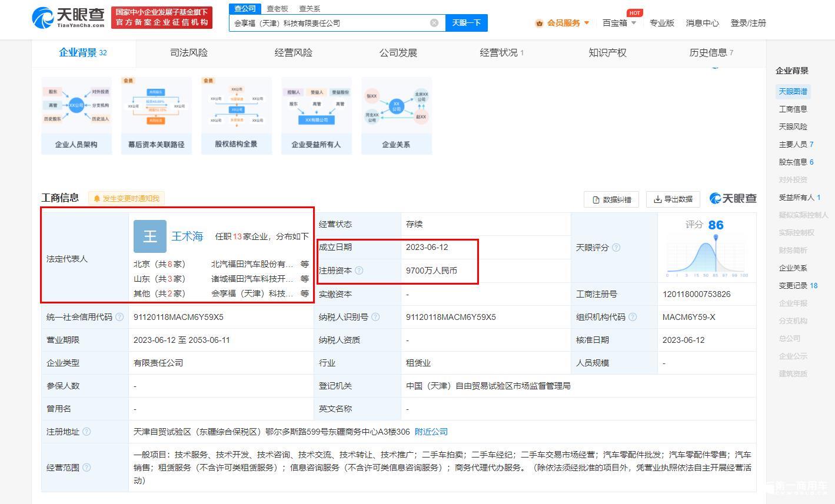Viewport: 835px width, 504px height.
Task: Open legal representative 王术海 link
Action: pyautogui.click(x=187, y=236)
